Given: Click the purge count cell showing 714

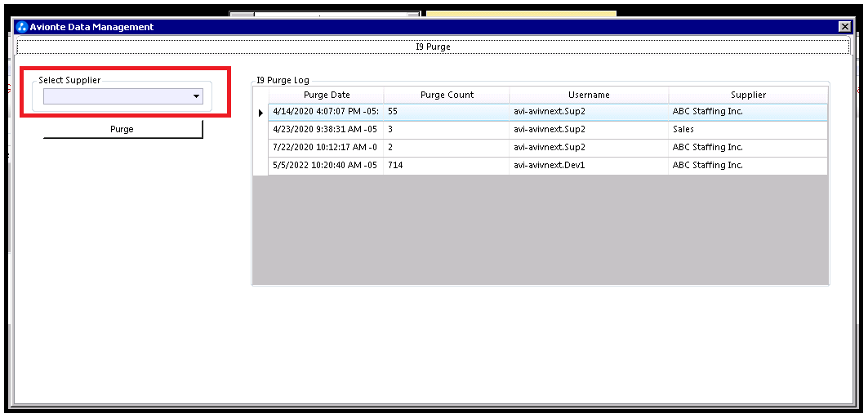Looking at the screenshot, I should tap(447, 166).
